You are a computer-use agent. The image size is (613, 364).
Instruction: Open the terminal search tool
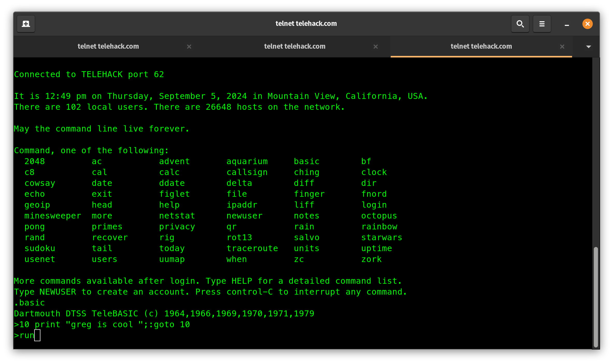pyautogui.click(x=520, y=24)
